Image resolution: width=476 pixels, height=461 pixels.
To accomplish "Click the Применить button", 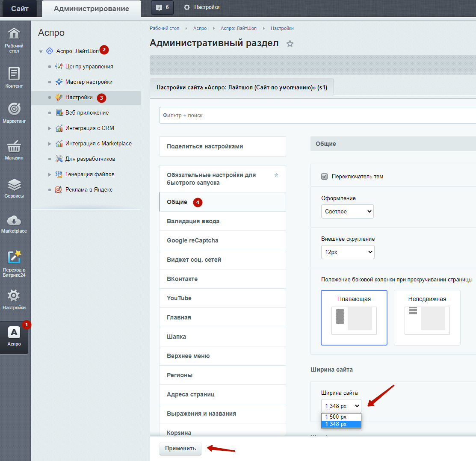I will pos(180,449).
